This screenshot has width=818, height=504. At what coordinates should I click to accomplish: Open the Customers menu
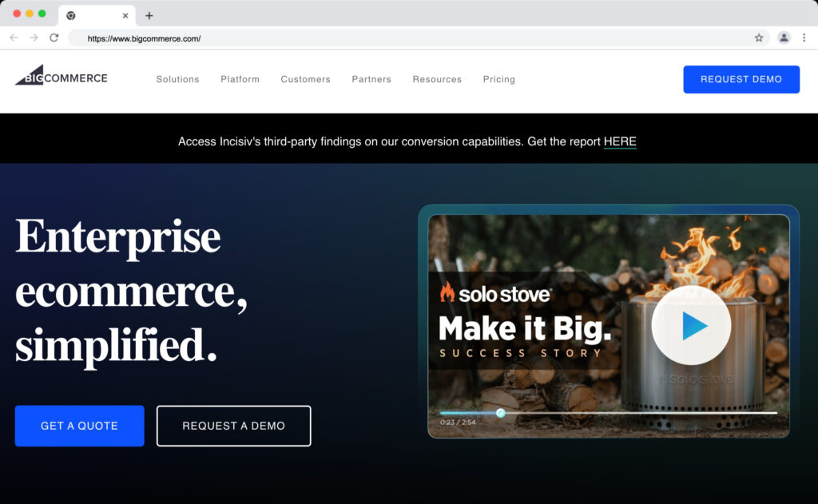click(x=306, y=79)
